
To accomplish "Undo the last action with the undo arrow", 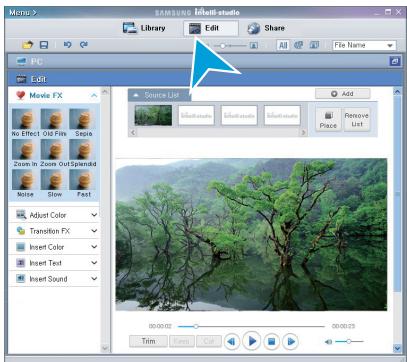I will coord(67,44).
